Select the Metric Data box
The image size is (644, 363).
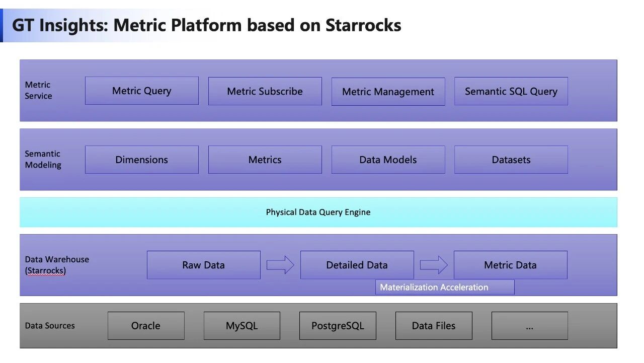point(510,265)
